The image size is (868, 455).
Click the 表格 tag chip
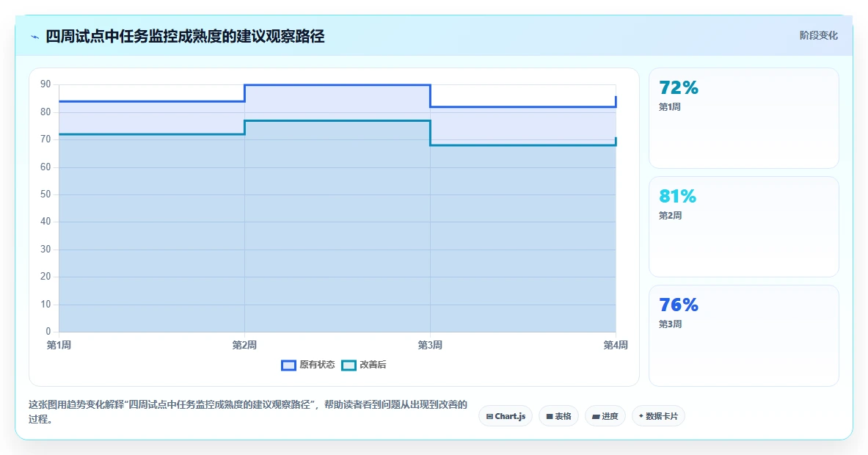click(x=558, y=416)
